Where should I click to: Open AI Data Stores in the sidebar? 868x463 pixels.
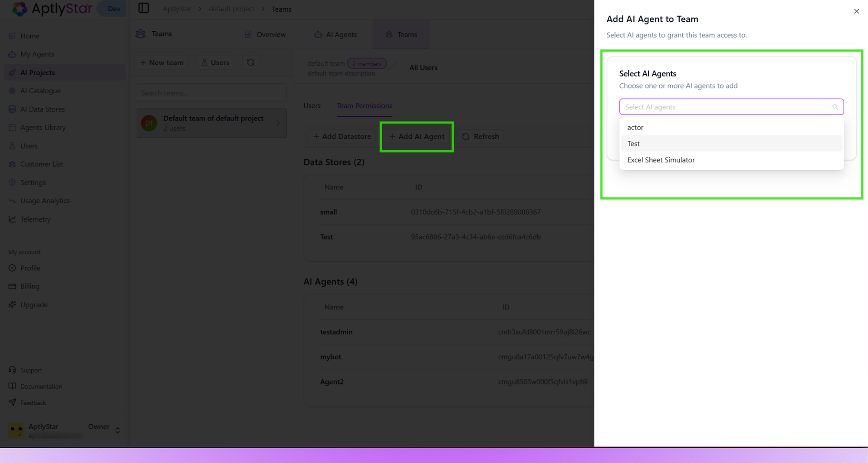pos(43,109)
